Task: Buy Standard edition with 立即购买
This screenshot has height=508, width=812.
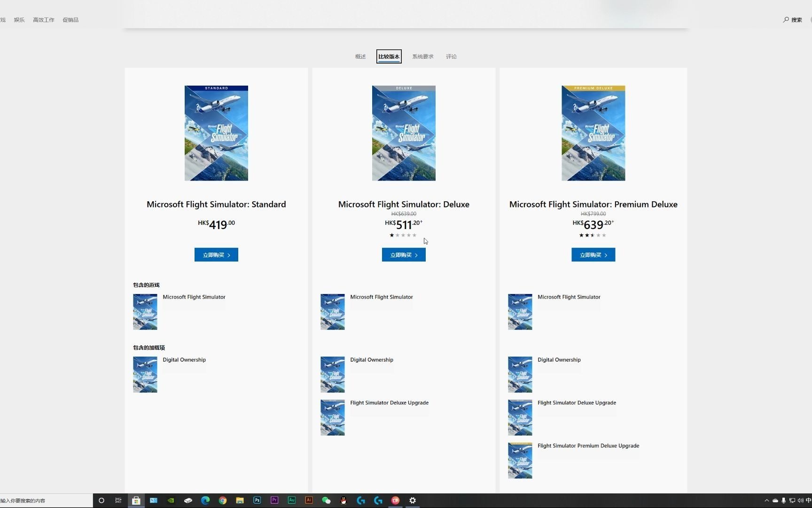Action: [x=216, y=255]
